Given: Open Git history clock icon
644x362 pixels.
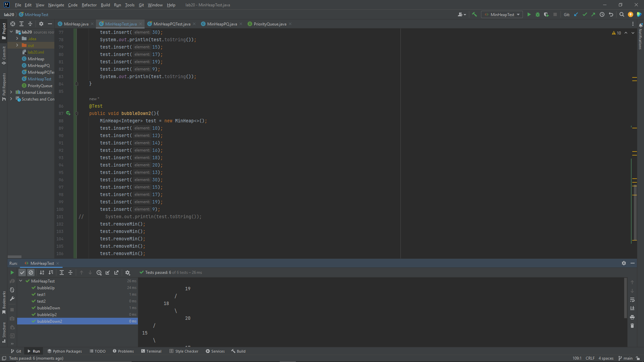Looking at the screenshot, I should (602, 14).
